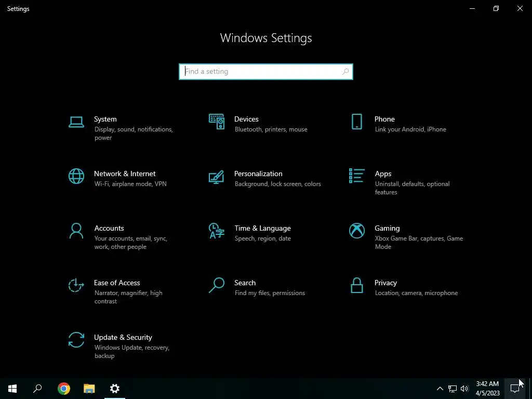Click the Show desktop sliver
The height and width of the screenshot is (399, 532).
pyautogui.click(x=530, y=389)
